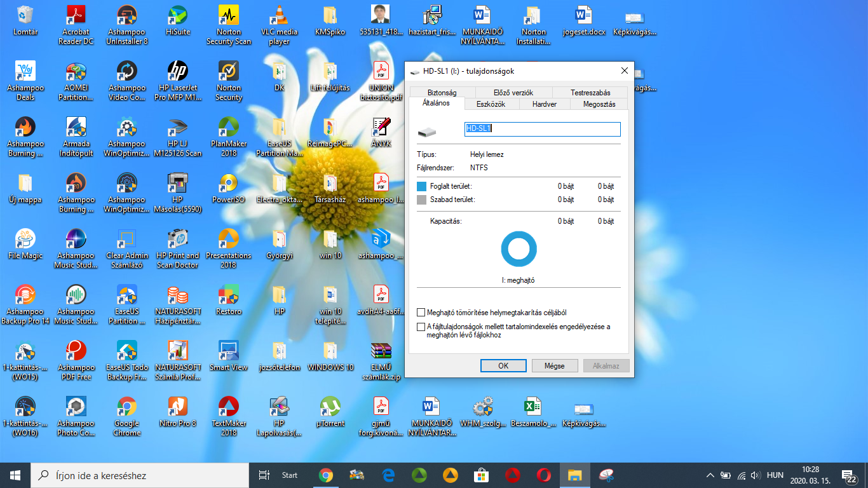868x488 pixels.
Task: Cancel the dialog with Mégse
Action: (555, 366)
